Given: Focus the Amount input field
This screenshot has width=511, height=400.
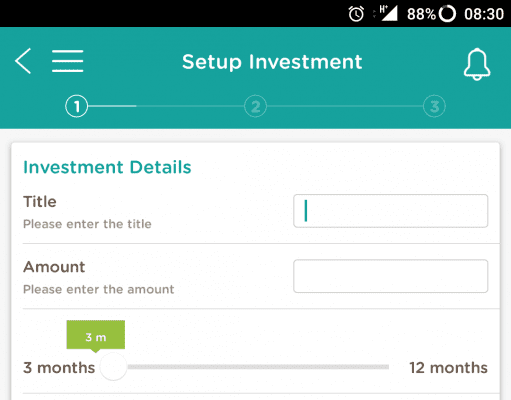Looking at the screenshot, I should coord(391,276).
